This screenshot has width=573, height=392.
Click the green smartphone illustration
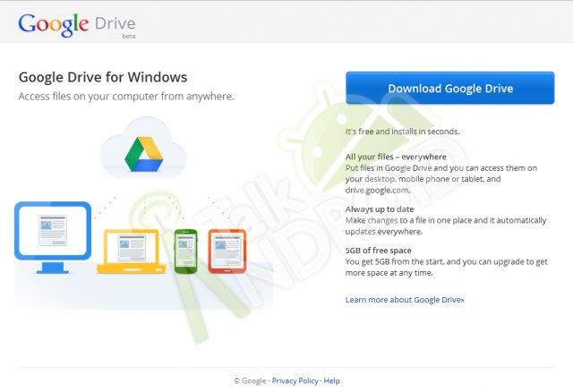(x=185, y=251)
